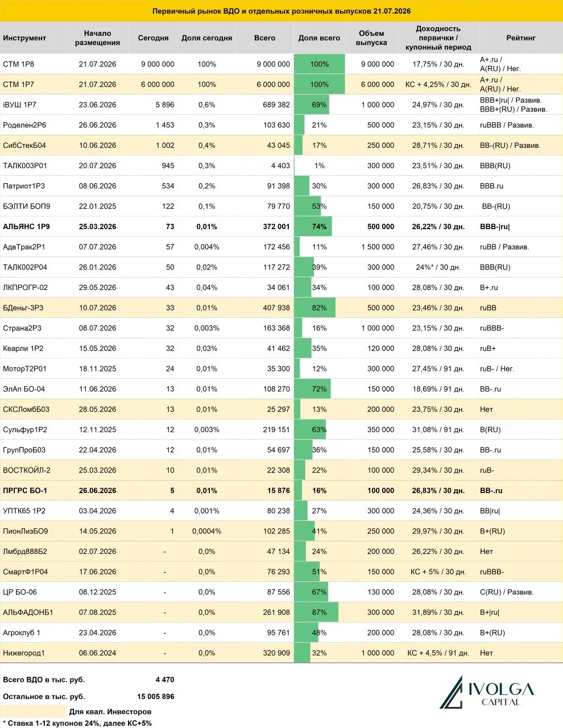
Task: Click the Остальное в тыс. руб. total value
Action: (156, 696)
